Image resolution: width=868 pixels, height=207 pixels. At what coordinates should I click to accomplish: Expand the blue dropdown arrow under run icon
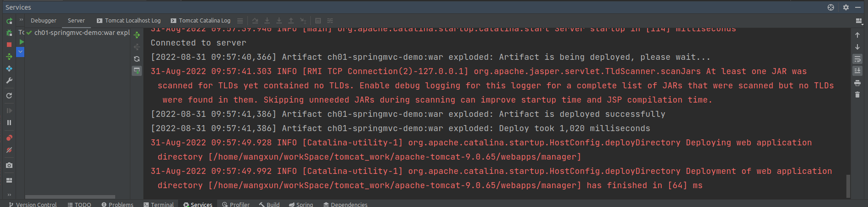tap(20, 52)
